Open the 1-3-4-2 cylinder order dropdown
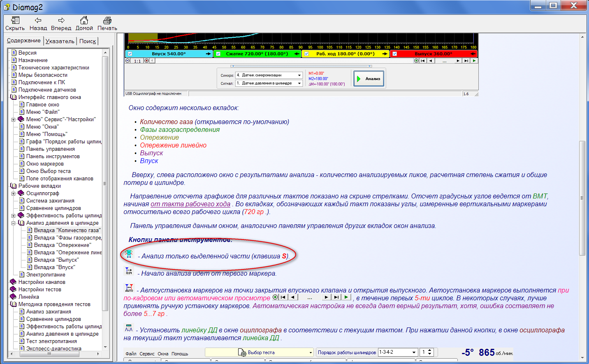This screenshot has height=364, width=589. (x=414, y=352)
